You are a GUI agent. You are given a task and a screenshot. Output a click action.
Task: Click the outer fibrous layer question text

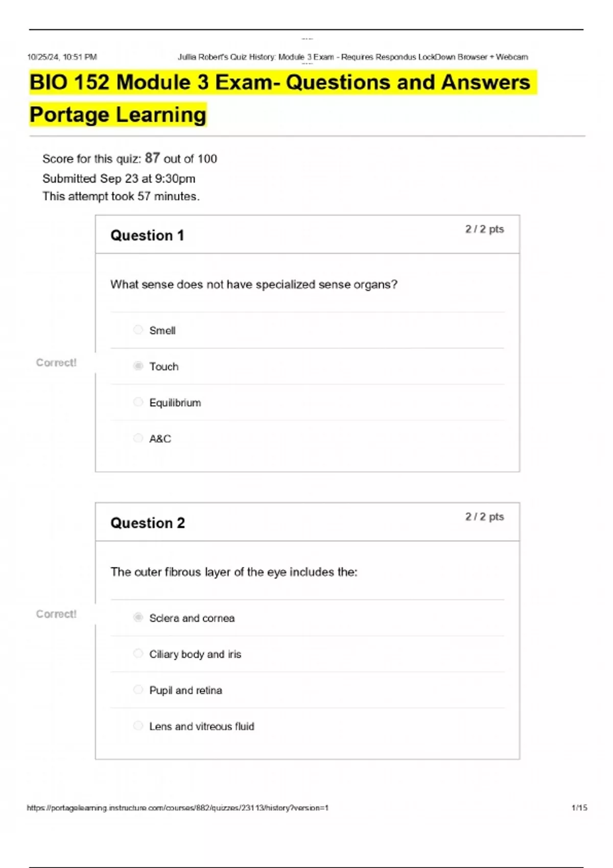(234, 572)
